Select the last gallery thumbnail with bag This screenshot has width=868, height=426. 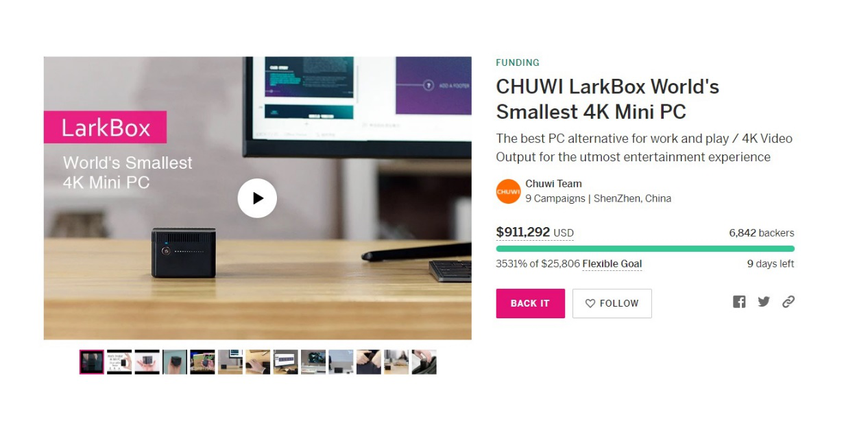[x=424, y=362]
